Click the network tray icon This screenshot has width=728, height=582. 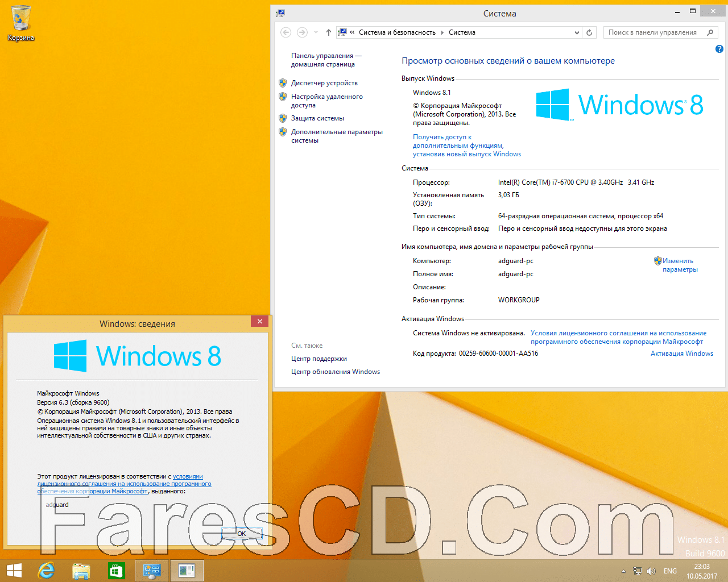(x=638, y=571)
